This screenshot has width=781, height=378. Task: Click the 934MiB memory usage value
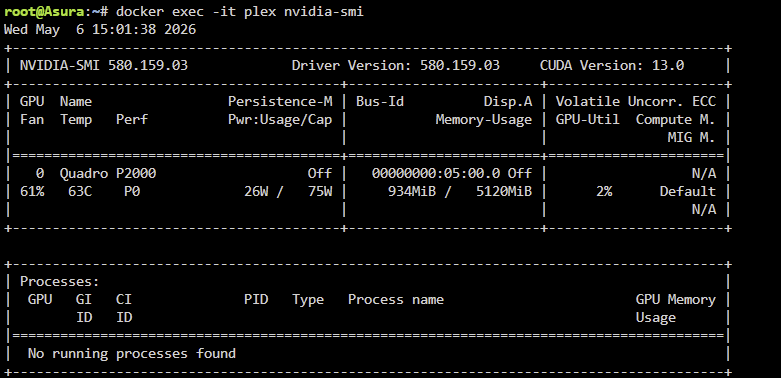[x=411, y=191]
